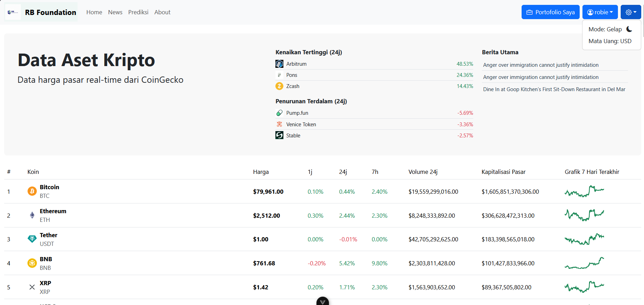
Task: Click the -5.69% Pump.fun change value
Action: pyautogui.click(x=465, y=113)
